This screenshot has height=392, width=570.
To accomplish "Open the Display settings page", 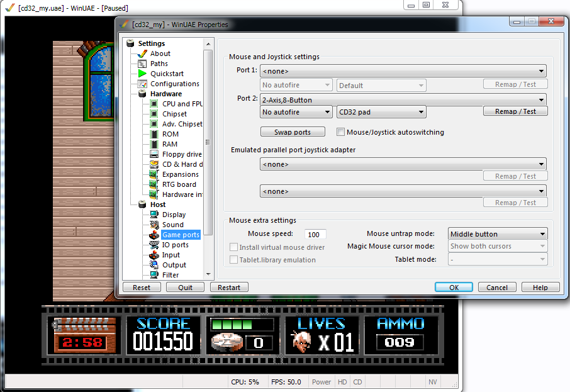I will coord(174,215).
